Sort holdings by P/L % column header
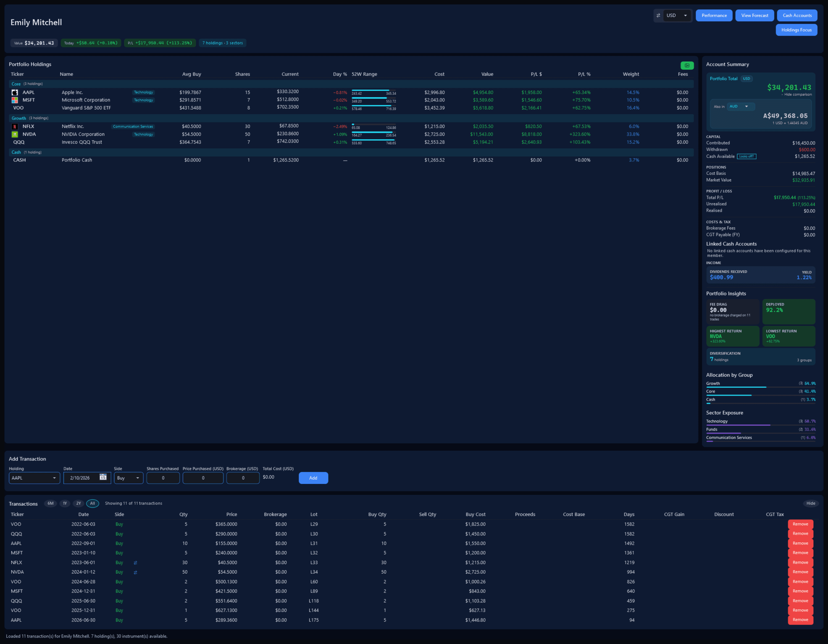The image size is (828, 644). coord(584,74)
